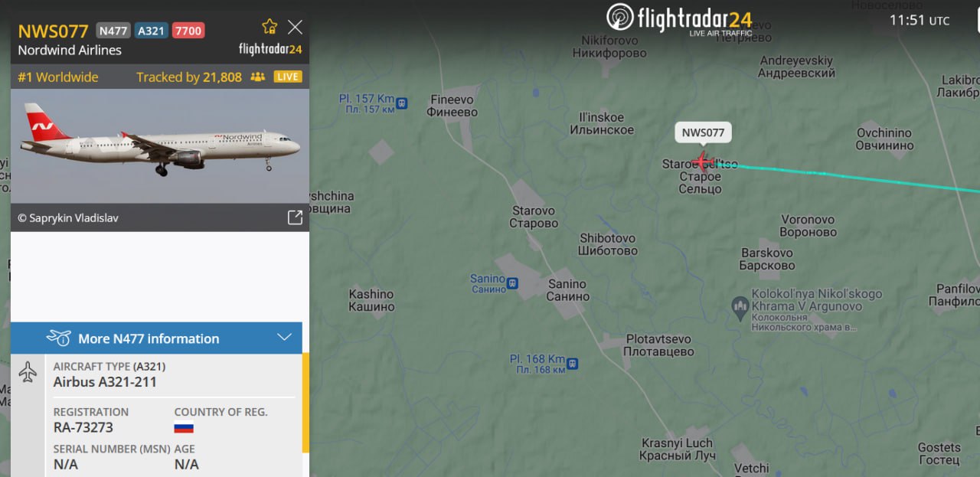Click the A321 aircraft type badge
The height and width of the screenshot is (477, 980).
[x=152, y=31]
